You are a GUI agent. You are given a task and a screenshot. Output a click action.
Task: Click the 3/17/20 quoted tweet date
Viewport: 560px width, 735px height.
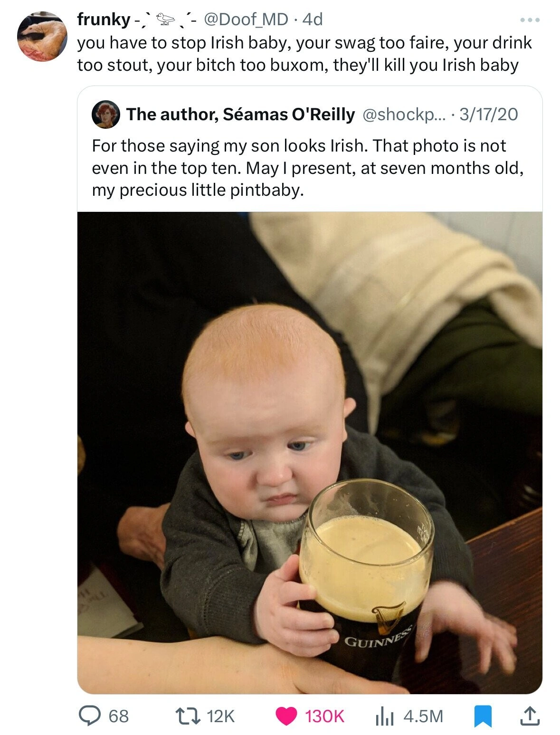(489, 115)
